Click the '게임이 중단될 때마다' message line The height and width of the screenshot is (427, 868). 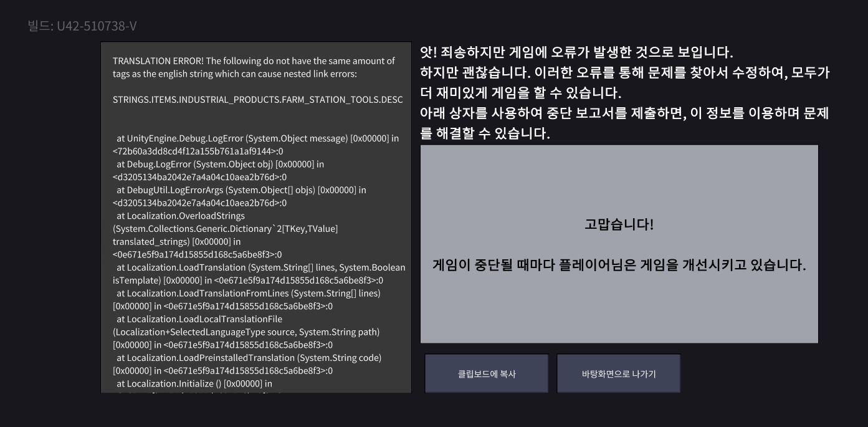pos(619,265)
